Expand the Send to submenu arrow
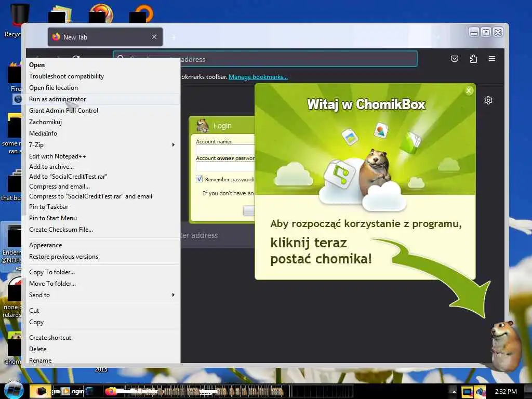Screen dimensions: 532x399 (173, 295)
